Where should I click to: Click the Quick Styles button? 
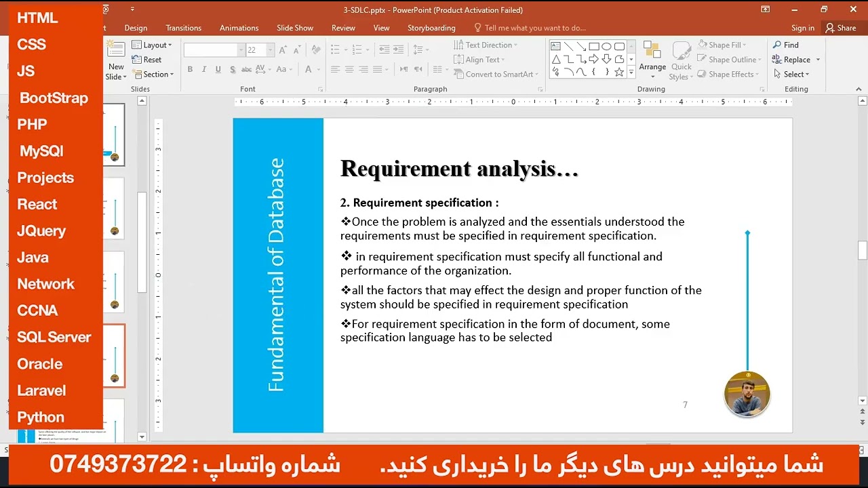pyautogui.click(x=681, y=60)
